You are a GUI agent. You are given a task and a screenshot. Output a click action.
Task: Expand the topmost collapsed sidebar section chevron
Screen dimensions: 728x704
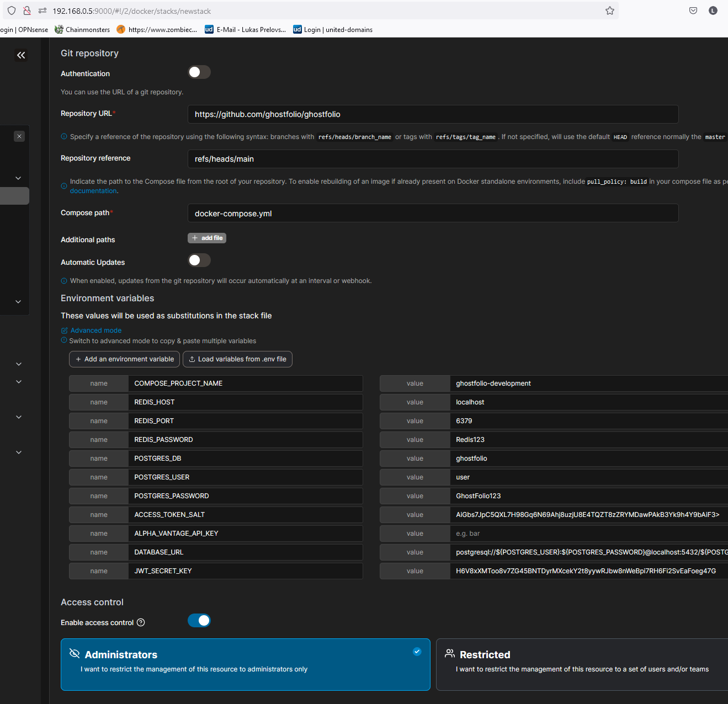(x=18, y=178)
